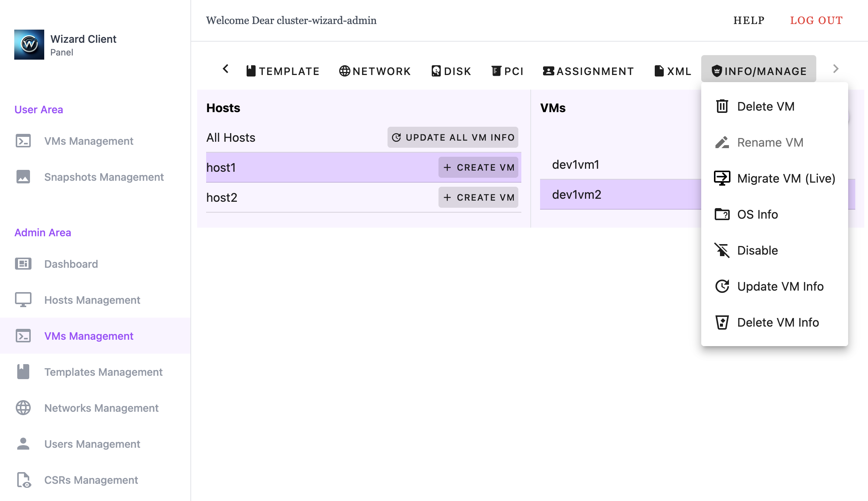
Task: Select Delete VM menu entry
Action: [765, 106]
